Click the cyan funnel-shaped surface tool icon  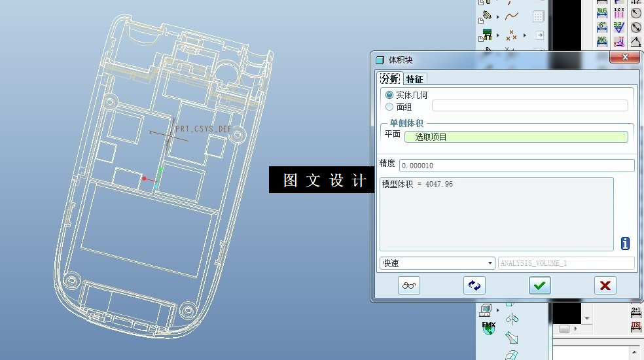pyautogui.click(x=511, y=337)
